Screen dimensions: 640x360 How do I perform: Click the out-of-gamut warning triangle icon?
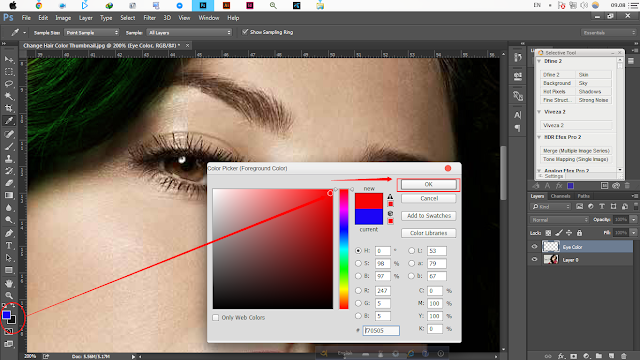[390, 197]
